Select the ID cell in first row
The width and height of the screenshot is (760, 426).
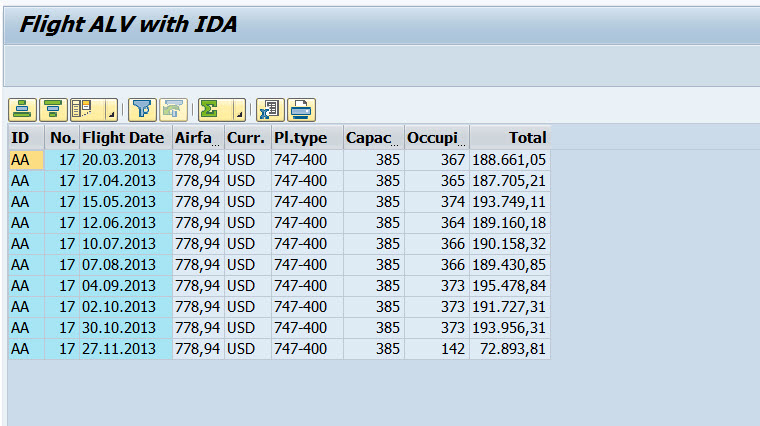click(26, 160)
